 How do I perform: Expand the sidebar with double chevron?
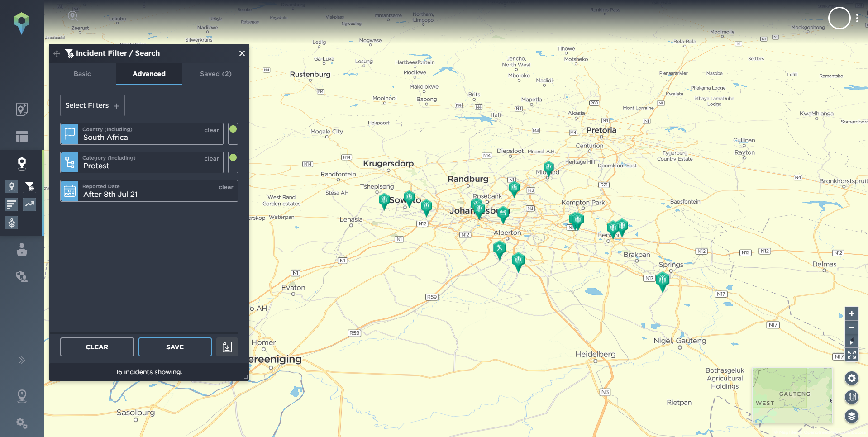(x=22, y=360)
